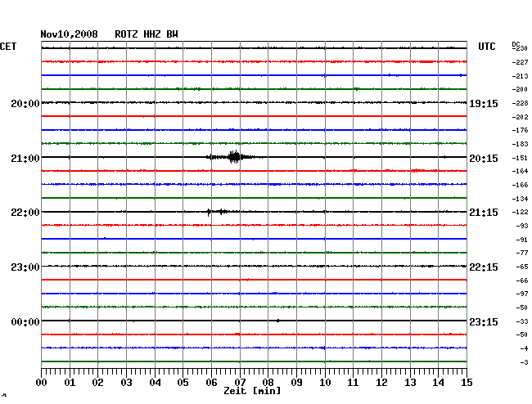Viewport: 532px width, 404px height.
Task: Select minute tick label "15" on the axis
Action: (x=467, y=383)
